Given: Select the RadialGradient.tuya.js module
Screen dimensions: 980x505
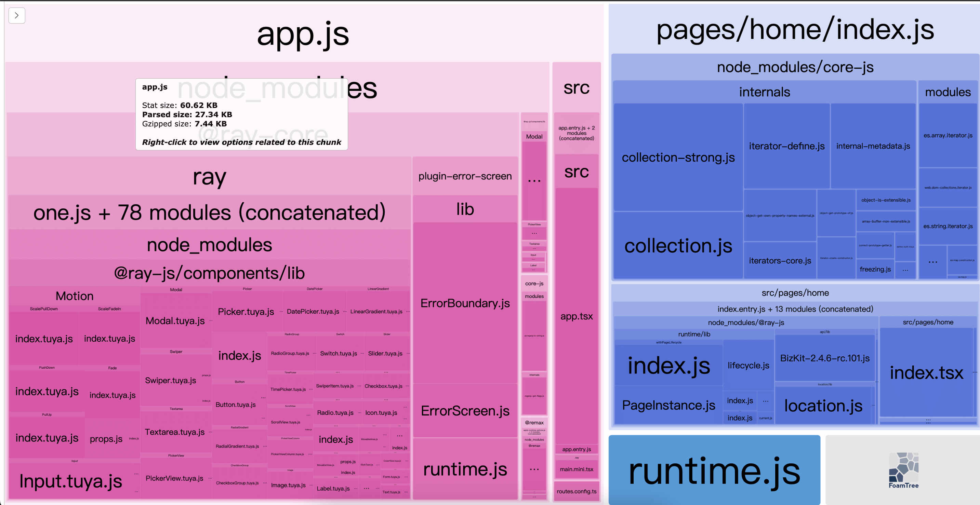Looking at the screenshot, I should 237,446.
